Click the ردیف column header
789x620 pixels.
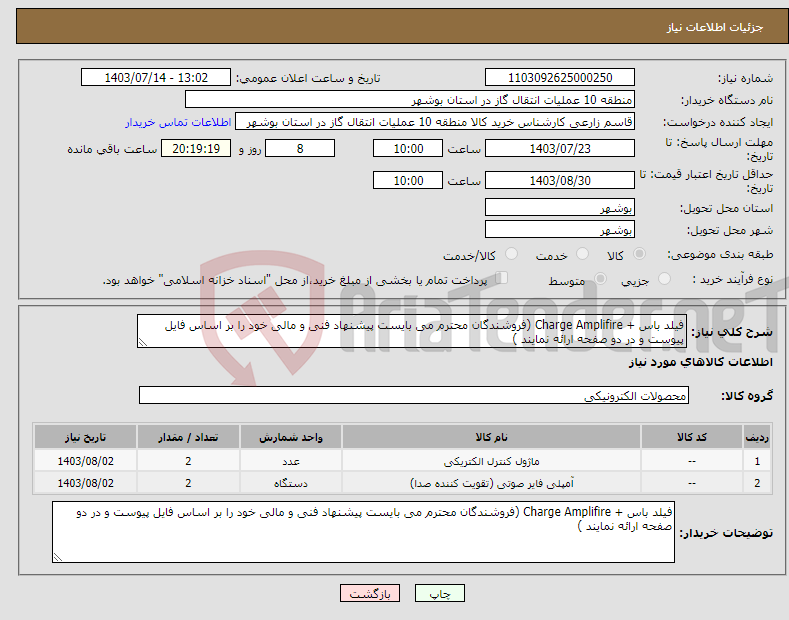757,437
